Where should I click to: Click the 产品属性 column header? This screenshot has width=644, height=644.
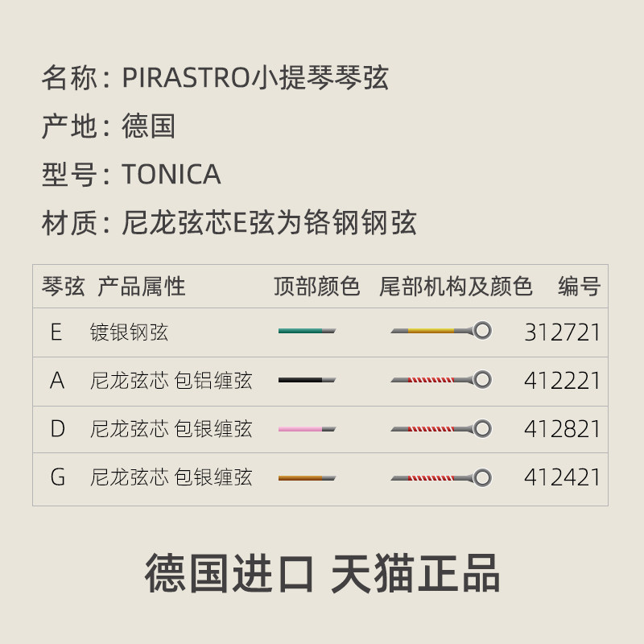142,287
